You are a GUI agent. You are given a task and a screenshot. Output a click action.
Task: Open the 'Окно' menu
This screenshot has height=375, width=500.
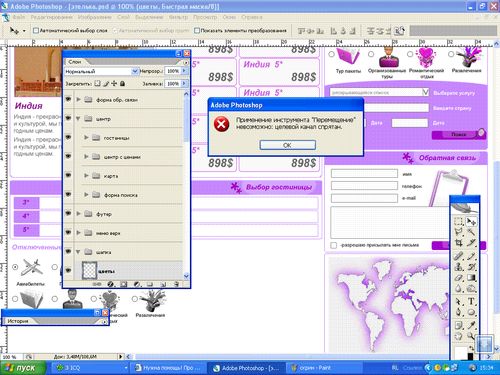pos(229,17)
